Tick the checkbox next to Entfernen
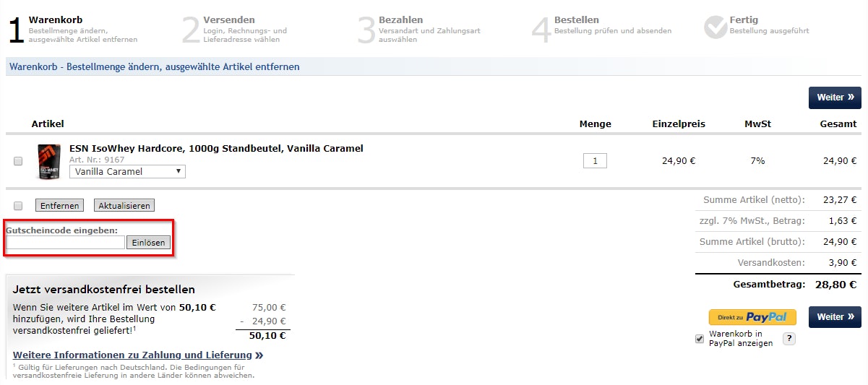Image resolution: width=868 pixels, height=385 pixels. click(18, 206)
